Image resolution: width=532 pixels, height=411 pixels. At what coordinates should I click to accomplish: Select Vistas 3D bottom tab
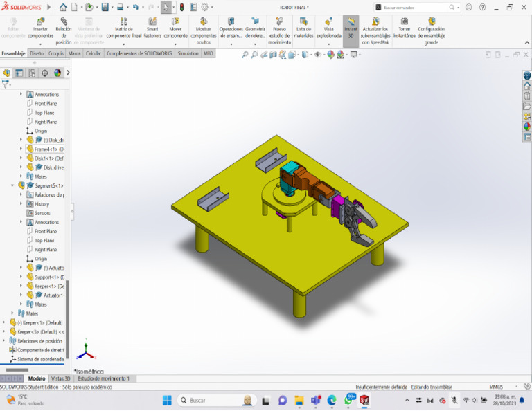(61, 378)
